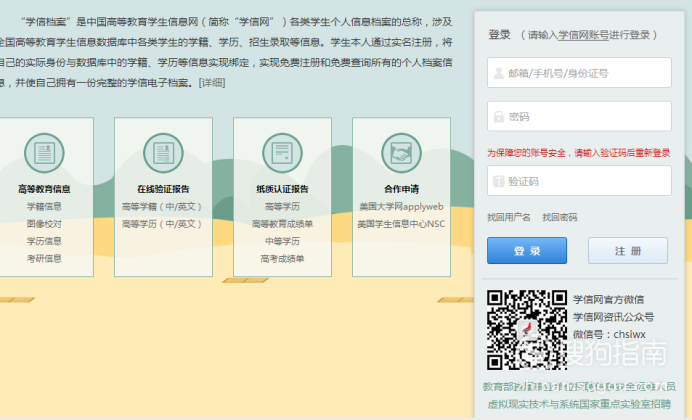The image size is (692, 420).
Task: Open 美国大学网applyweb link
Action: coord(401,206)
